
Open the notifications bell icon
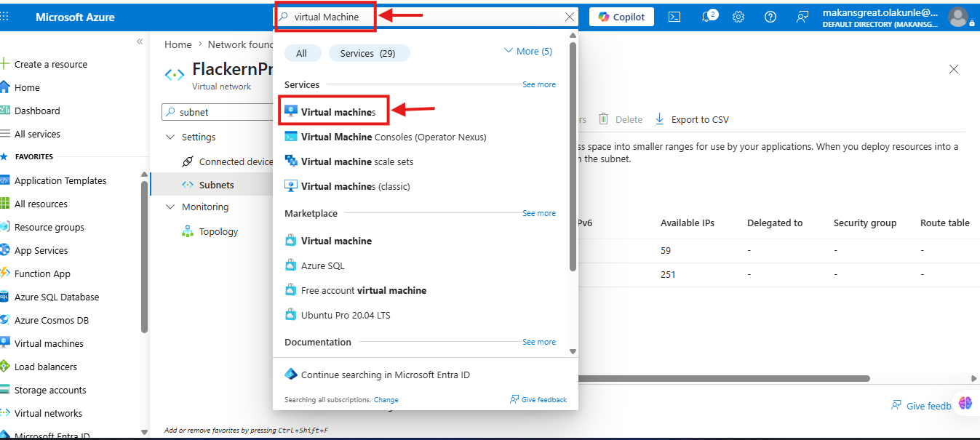click(x=709, y=17)
